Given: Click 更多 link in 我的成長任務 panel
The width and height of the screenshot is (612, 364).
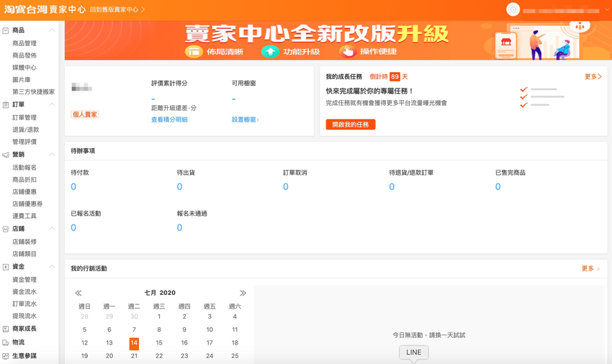Looking at the screenshot, I should 593,76.
